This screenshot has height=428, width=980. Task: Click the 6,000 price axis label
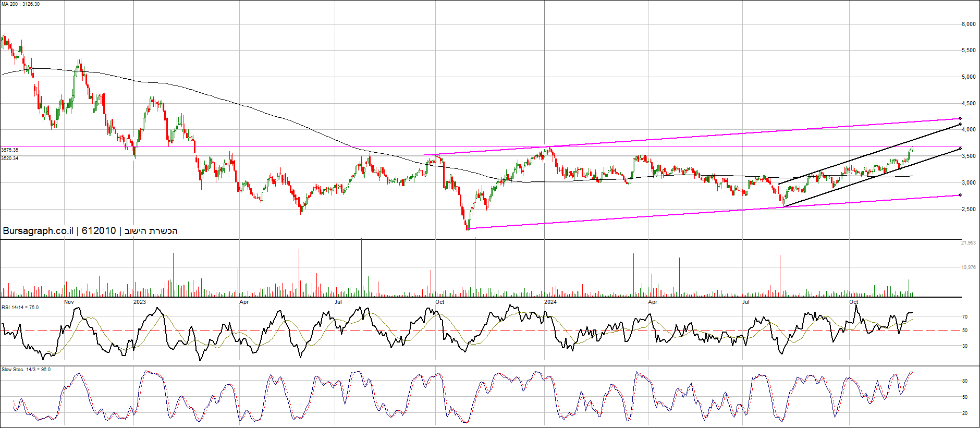point(969,24)
